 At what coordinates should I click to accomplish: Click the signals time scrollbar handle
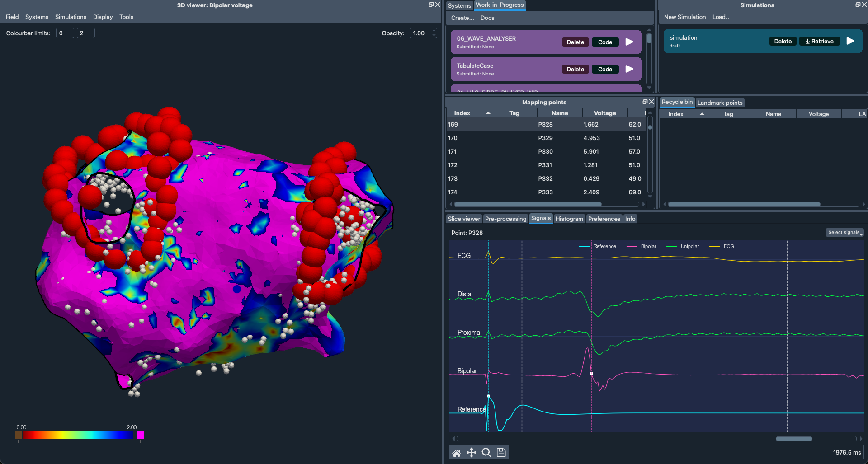[x=794, y=439]
